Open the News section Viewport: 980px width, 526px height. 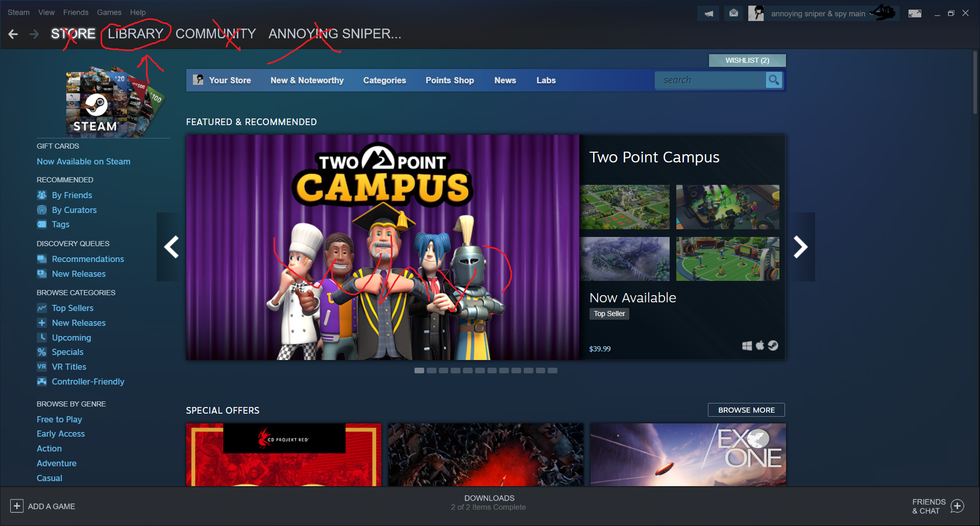click(x=505, y=80)
